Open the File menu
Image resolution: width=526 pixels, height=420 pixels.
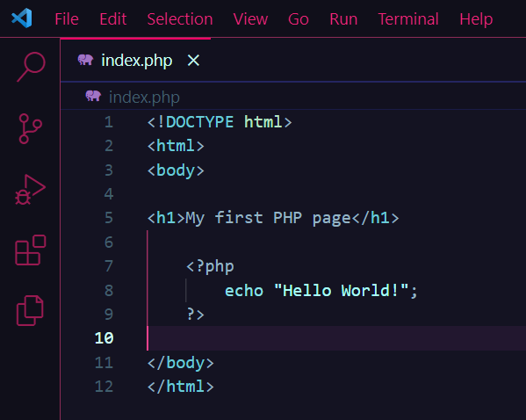(67, 18)
